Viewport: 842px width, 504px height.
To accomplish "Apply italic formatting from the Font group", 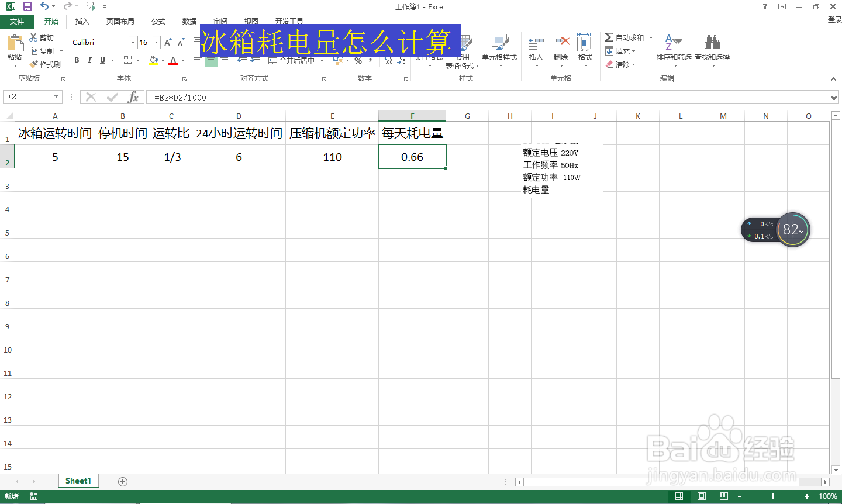I will (x=89, y=60).
